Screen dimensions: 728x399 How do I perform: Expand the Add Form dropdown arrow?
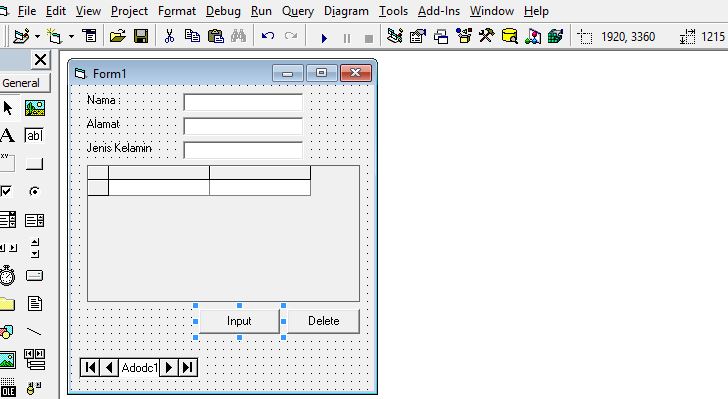point(71,36)
